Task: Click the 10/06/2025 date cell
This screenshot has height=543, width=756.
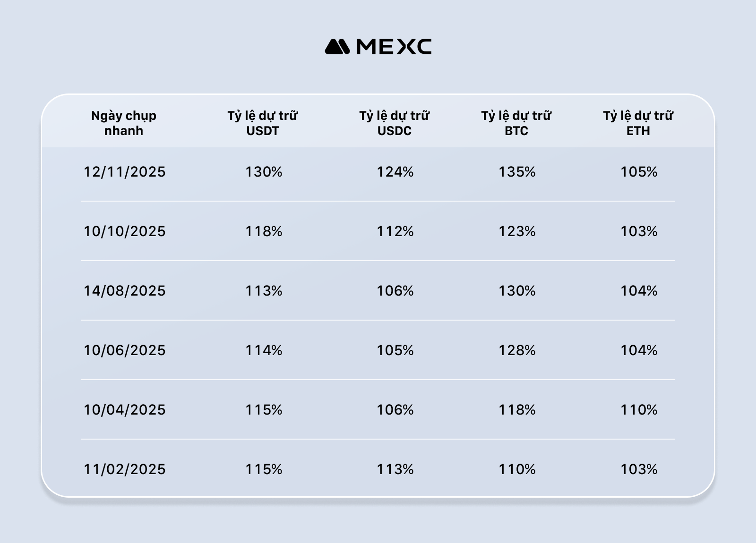Action: [x=125, y=350]
